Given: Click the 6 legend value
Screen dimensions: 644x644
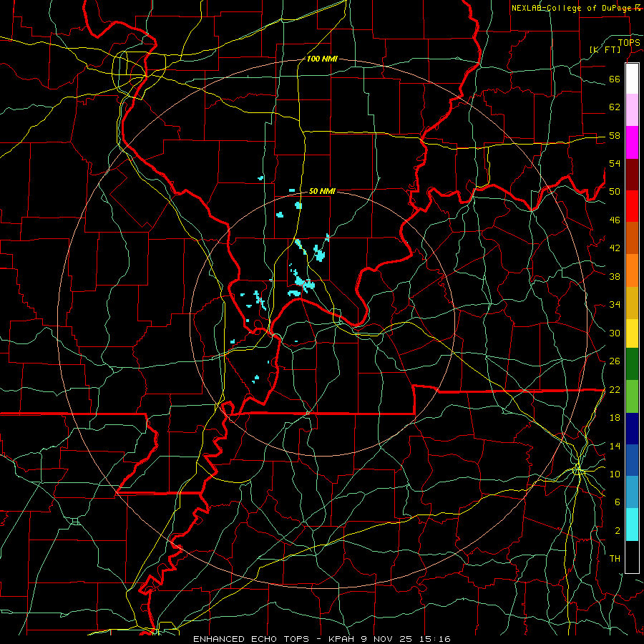Looking at the screenshot, I should point(618,502).
